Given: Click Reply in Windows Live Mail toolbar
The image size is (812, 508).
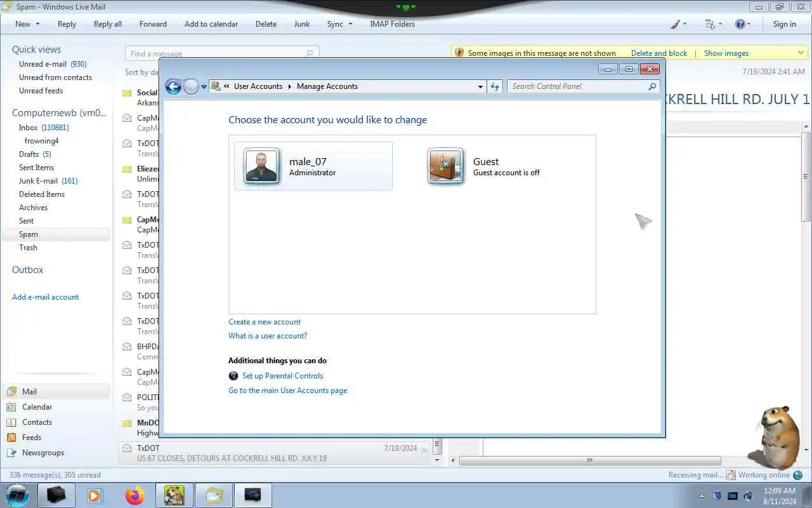Looking at the screenshot, I should 67,24.
